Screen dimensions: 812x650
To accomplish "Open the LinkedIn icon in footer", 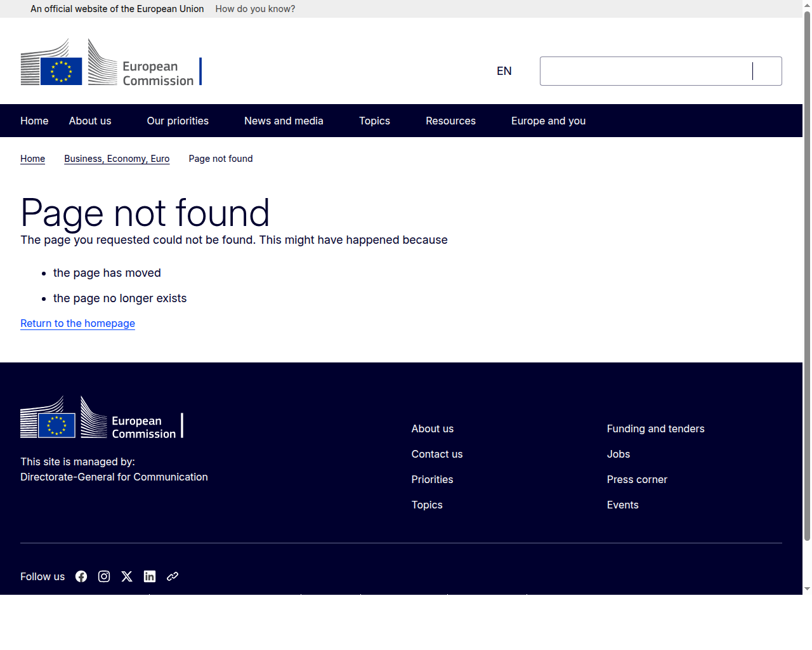I will [150, 576].
